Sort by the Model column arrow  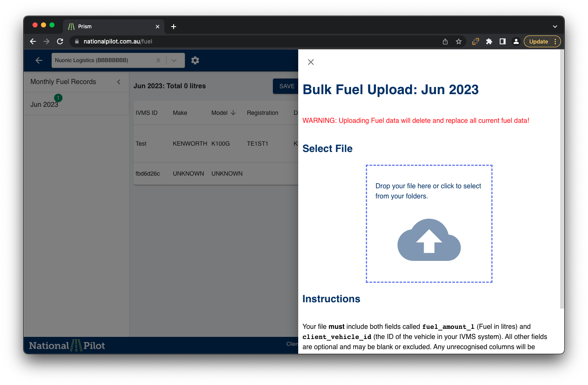233,113
